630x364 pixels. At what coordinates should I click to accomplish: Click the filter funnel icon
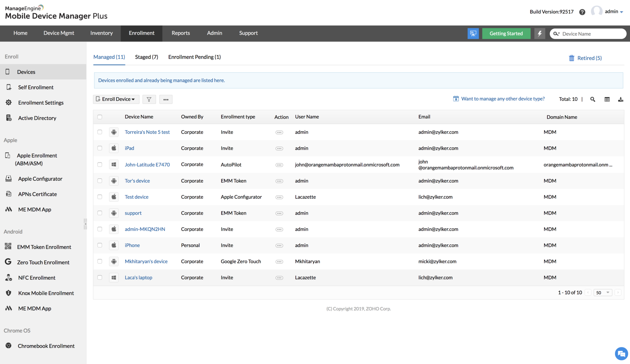(x=149, y=99)
